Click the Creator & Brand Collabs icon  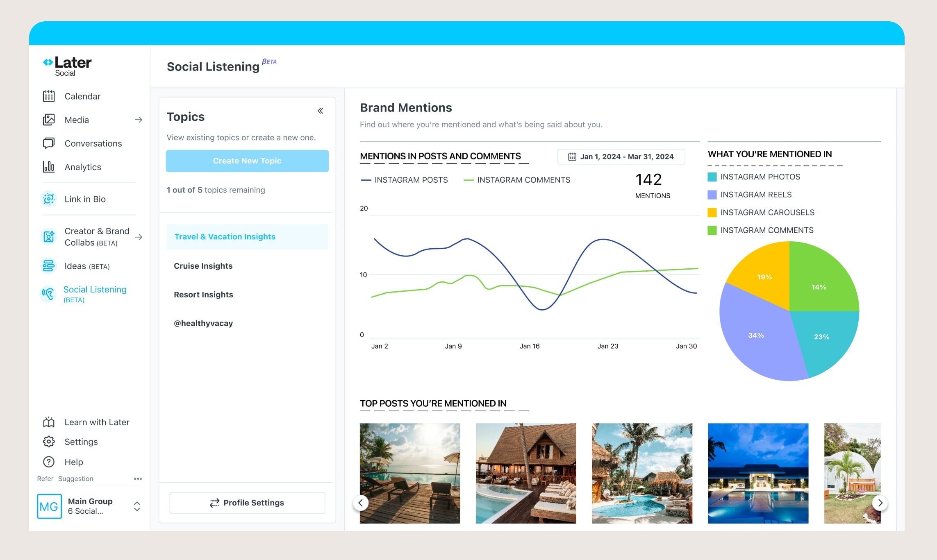49,237
